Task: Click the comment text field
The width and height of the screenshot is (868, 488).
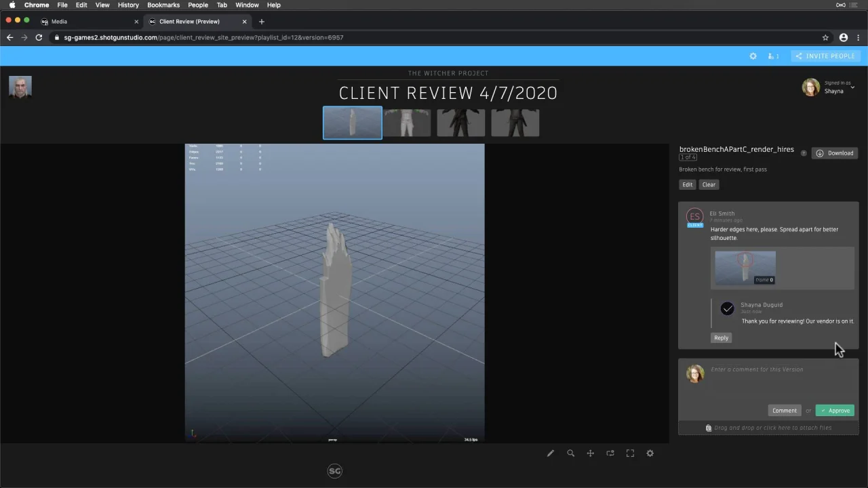Action: pos(783,381)
